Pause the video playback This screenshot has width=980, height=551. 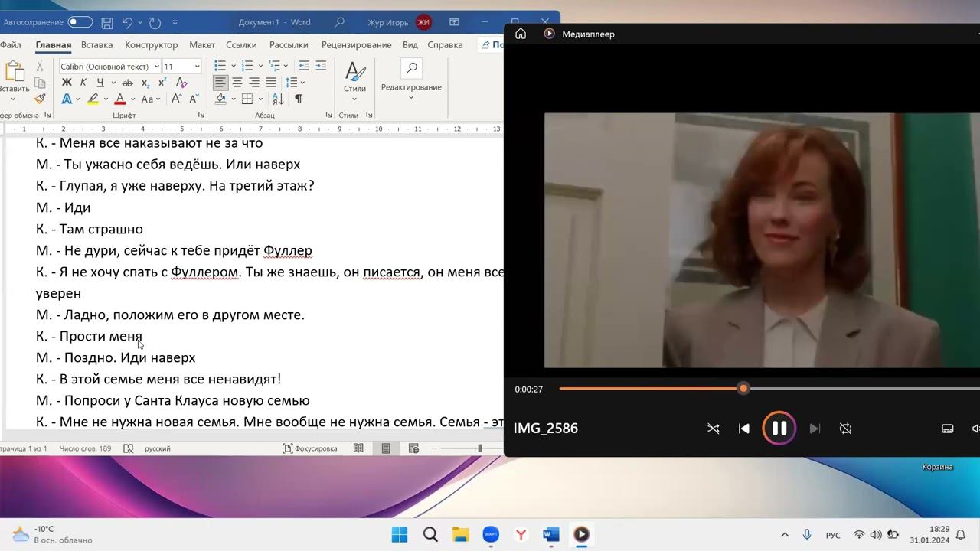[779, 429]
